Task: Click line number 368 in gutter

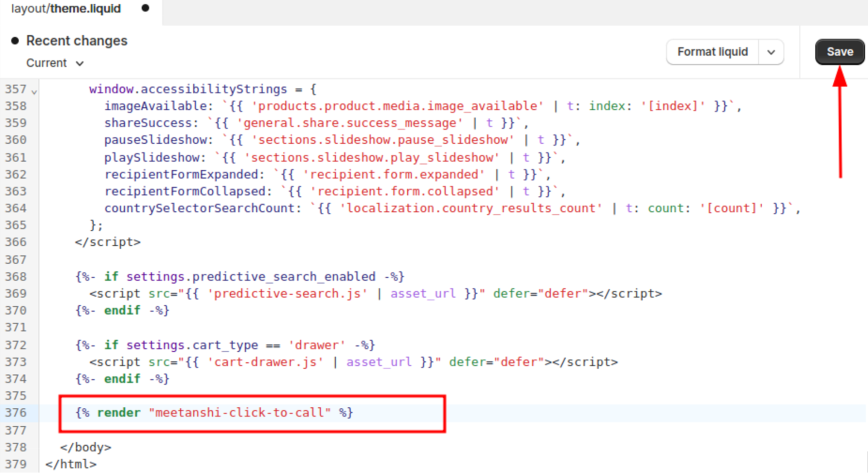Action: (x=16, y=277)
